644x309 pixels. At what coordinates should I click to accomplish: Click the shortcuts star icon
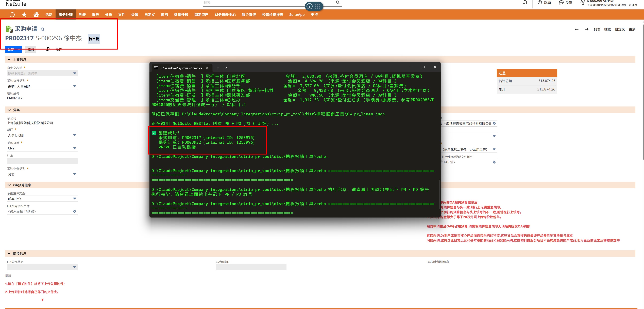pos(24,14)
